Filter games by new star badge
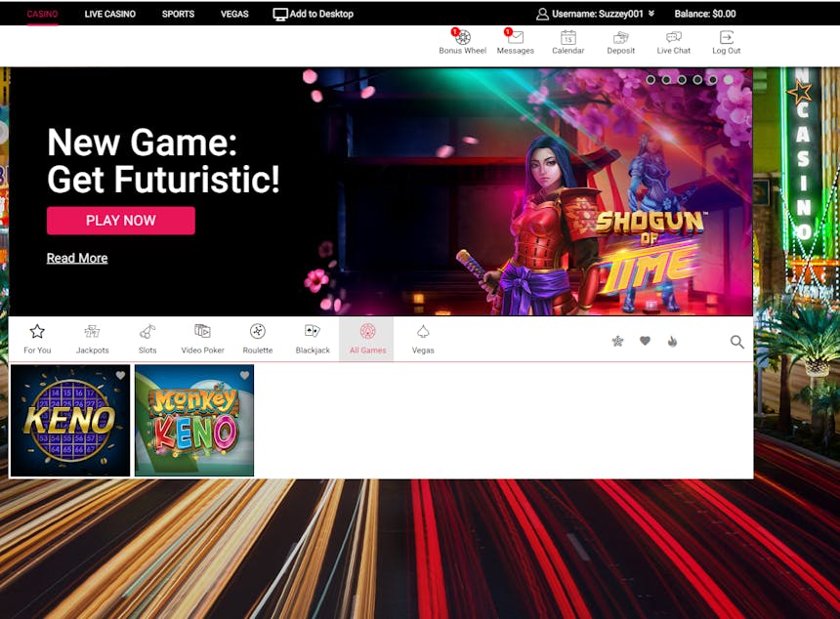 click(x=617, y=341)
